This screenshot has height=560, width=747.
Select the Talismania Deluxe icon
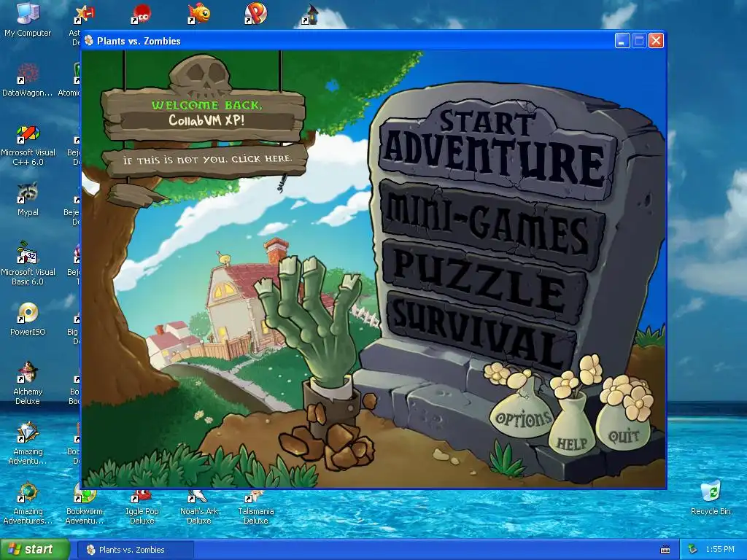click(256, 507)
